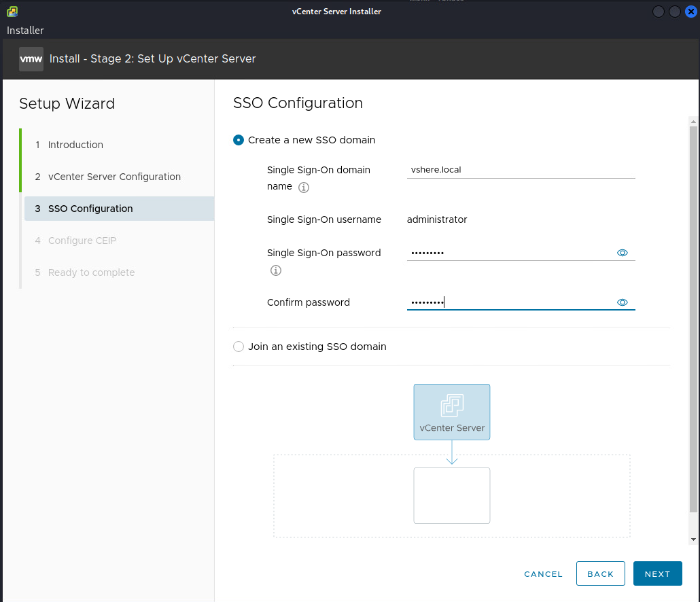The height and width of the screenshot is (602, 700).
Task: Reveal the Confirm password using eye icon
Action: (622, 302)
